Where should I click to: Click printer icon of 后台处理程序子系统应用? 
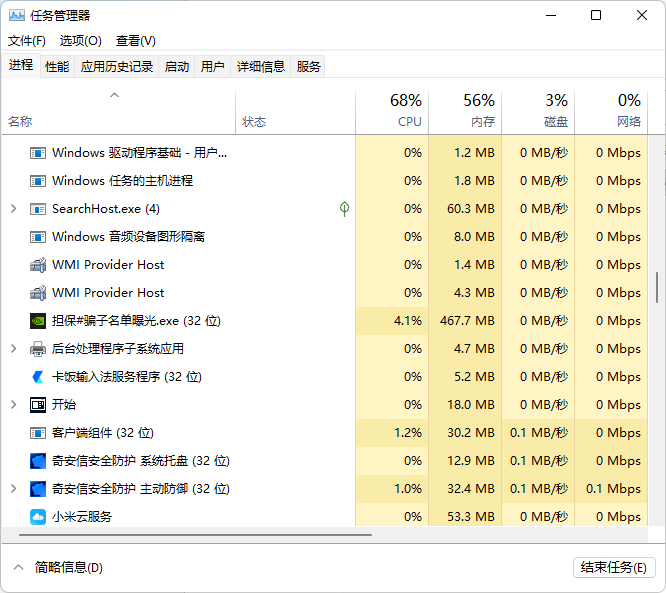tap(38, 349)
